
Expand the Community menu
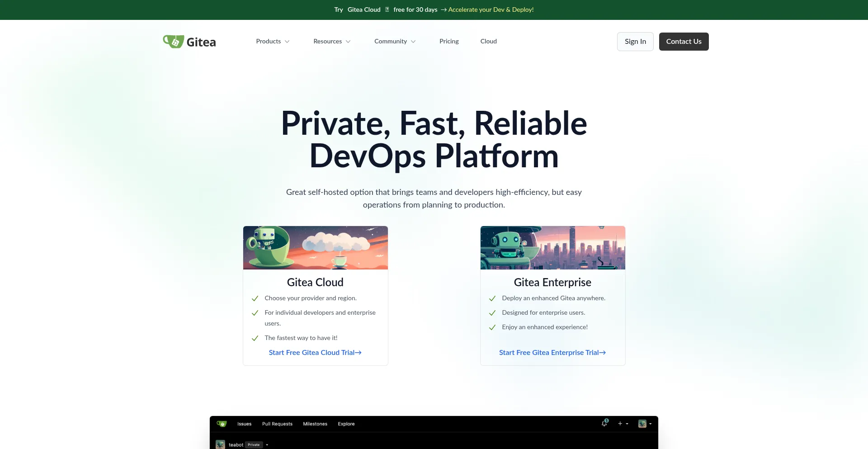(x=395, y=41)
